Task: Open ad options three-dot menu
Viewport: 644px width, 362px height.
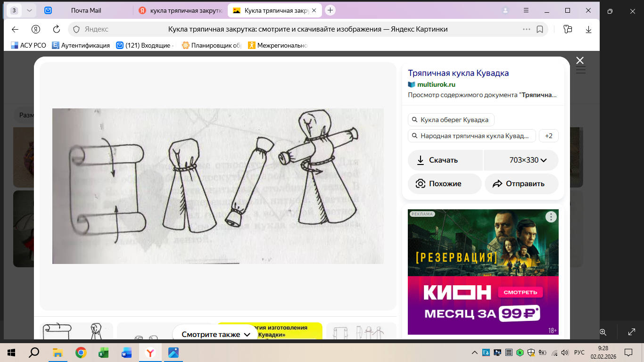Action: click(551, 217)
